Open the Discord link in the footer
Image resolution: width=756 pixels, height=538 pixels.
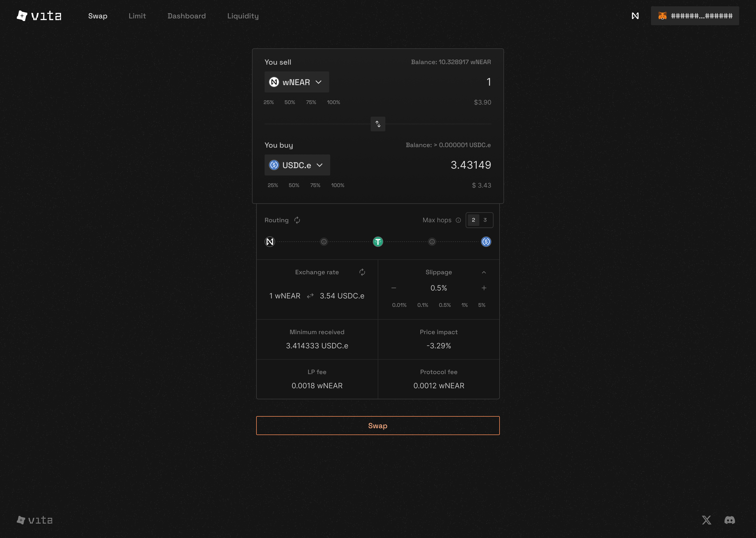click(x=729, y=520)
